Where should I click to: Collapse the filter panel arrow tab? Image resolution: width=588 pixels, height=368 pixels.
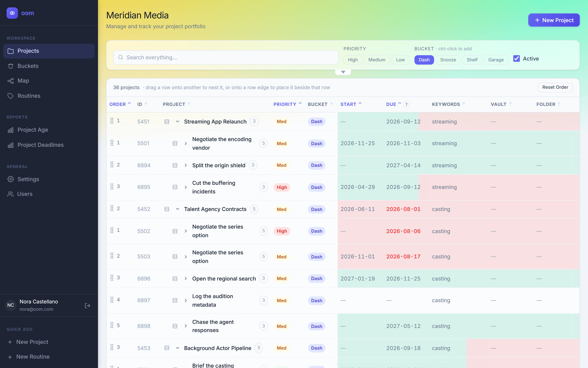343,72
